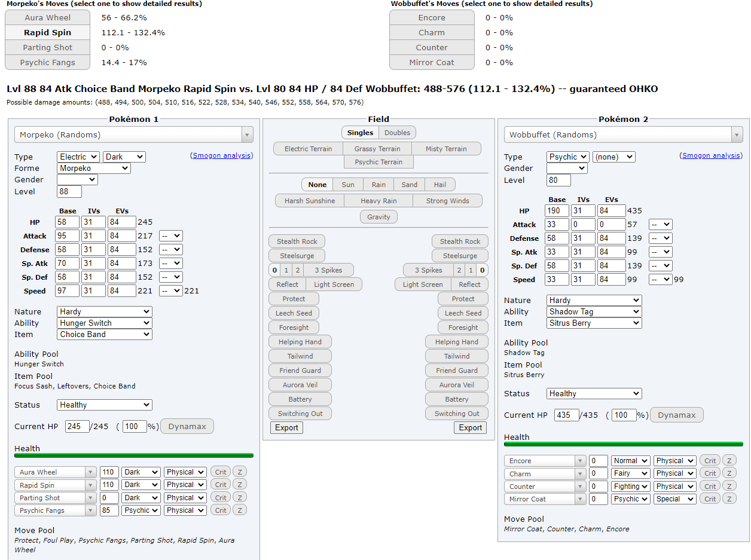
Task: Toggle Leech Seed on Morpeko's side
Action: point(294,313)
